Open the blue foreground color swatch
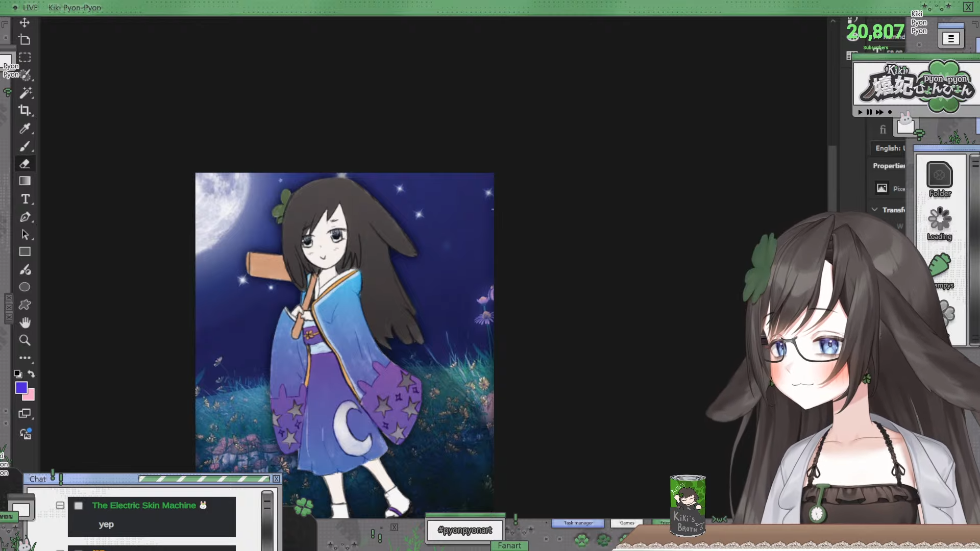980x551 pixels. click(x=20, y=387)
